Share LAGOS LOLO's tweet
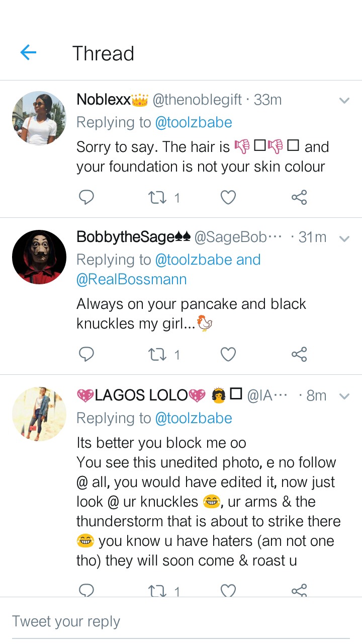Image resolution: width=362 pixels, height=644 pixels. click(x=299, y=591)
